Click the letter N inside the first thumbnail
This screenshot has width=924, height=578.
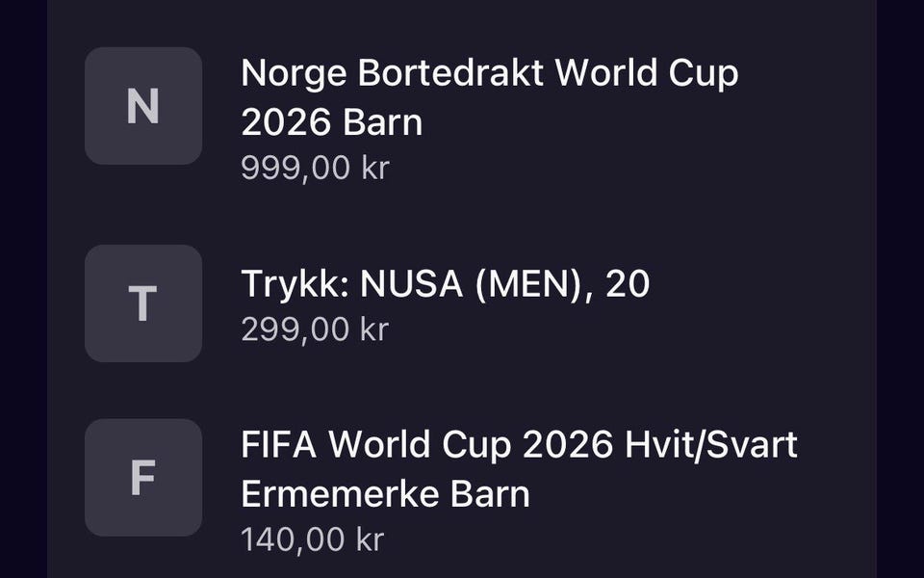pyautogui.click(x=143, y=106)
